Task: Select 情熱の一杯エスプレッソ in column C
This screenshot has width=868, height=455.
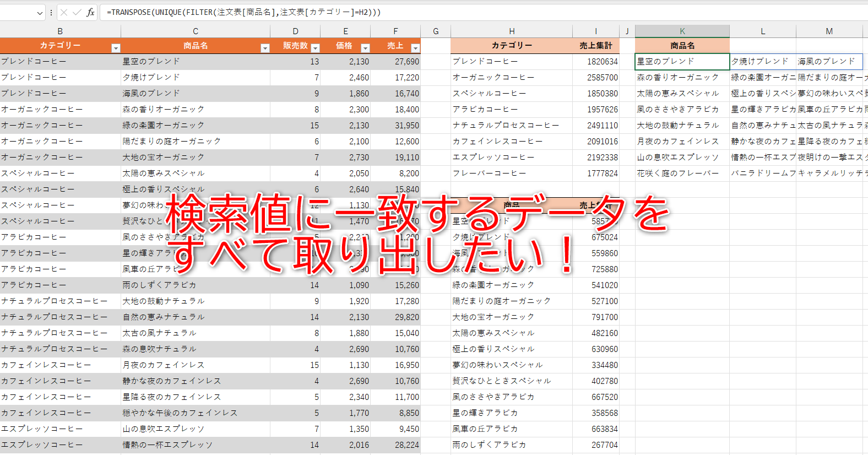Action: pyautogui.click(x=196, y=445)
